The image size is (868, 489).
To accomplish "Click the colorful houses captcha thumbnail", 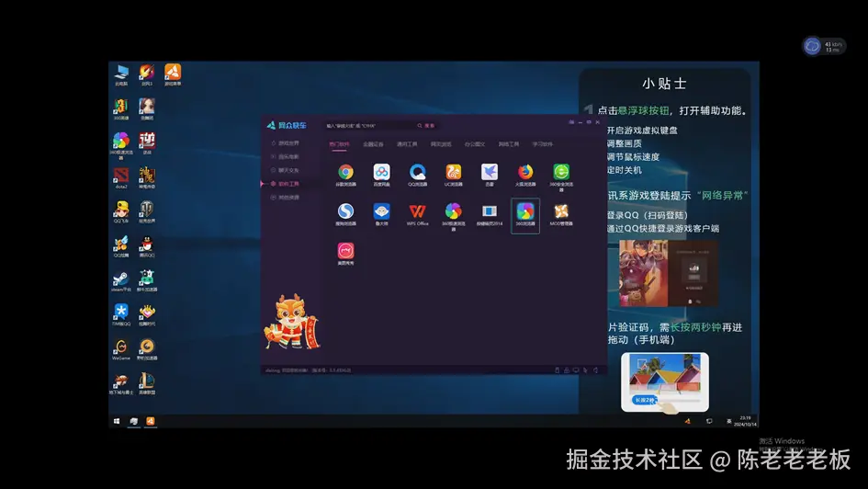I will point(665,382).
